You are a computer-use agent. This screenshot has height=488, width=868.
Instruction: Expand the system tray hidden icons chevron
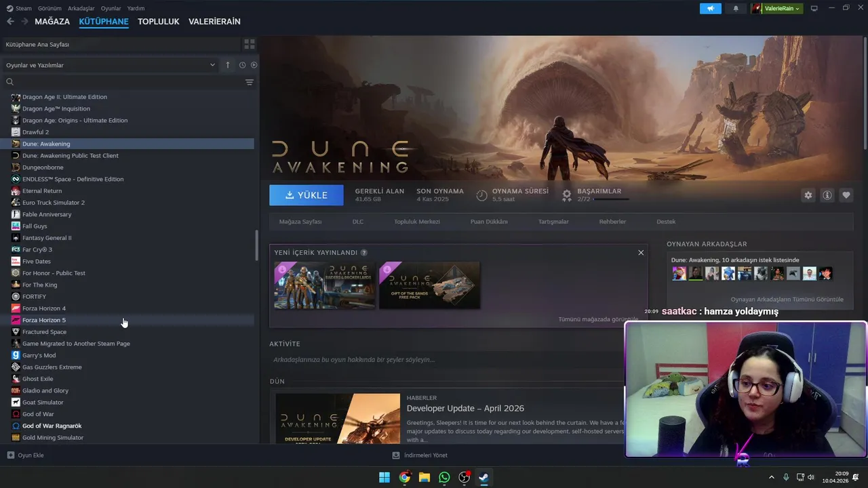pyautogui.click(x=771, y=477)
